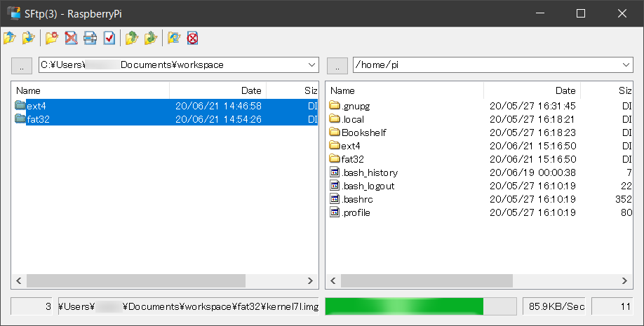Click the green up-arrow folder upload icon
The image size is (644, 326).
[132, 38]
